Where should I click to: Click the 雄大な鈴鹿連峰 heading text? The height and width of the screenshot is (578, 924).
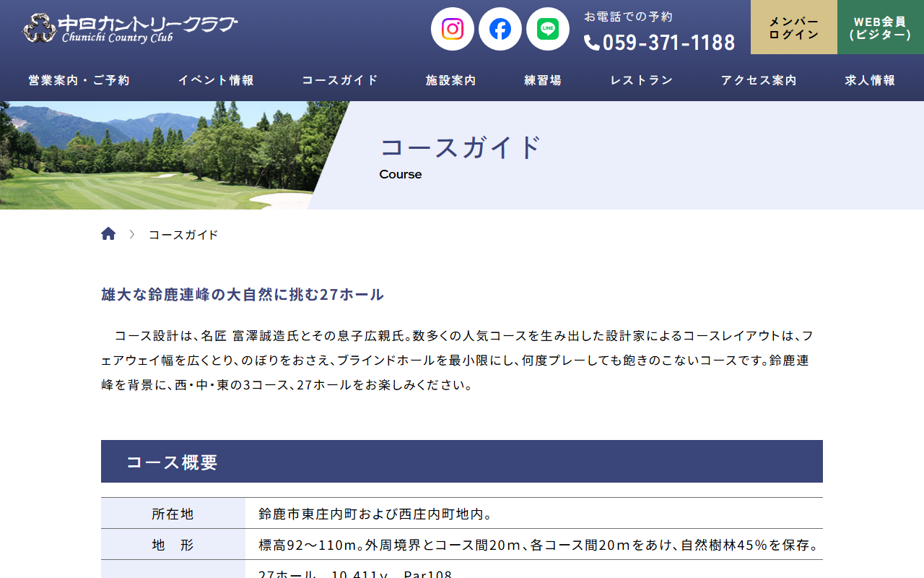(243, 295)
